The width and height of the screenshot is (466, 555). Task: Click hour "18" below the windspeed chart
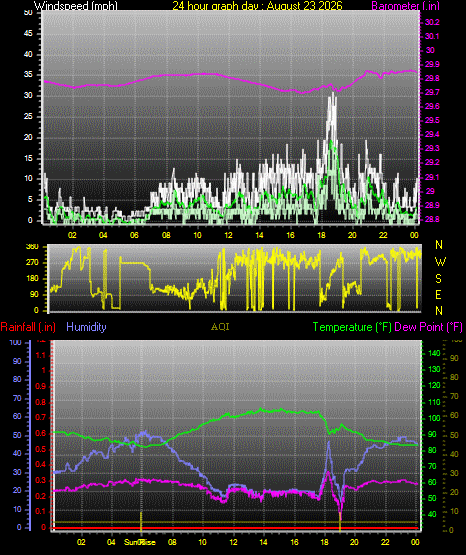(x=321, y=235)
